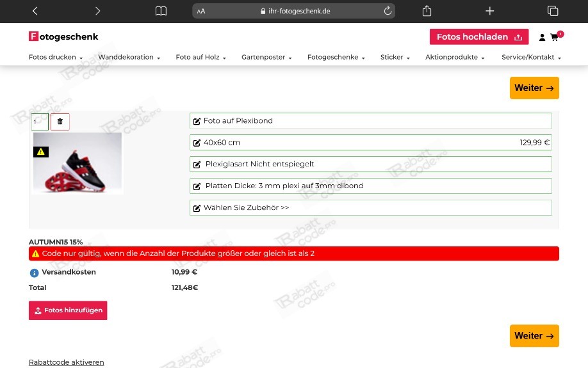Image resolution: width=588 pixels, height=368 pixels.
Task: Edit Platten Dicke 3 mm row
Action: click(x=370, y=186)
